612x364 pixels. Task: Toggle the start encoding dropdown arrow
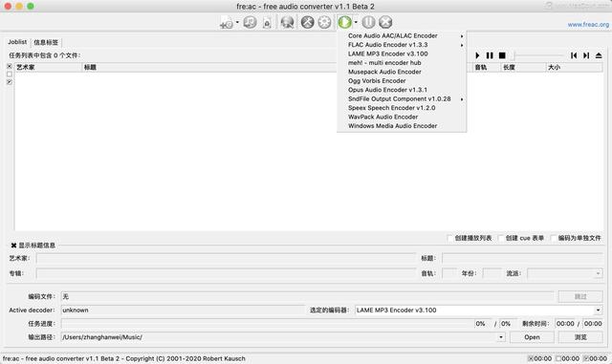pyautogui.click(x=356, y=22)
